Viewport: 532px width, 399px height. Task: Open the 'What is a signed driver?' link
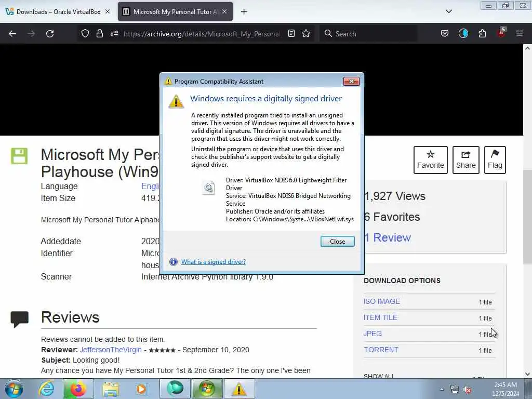point(214,262)
